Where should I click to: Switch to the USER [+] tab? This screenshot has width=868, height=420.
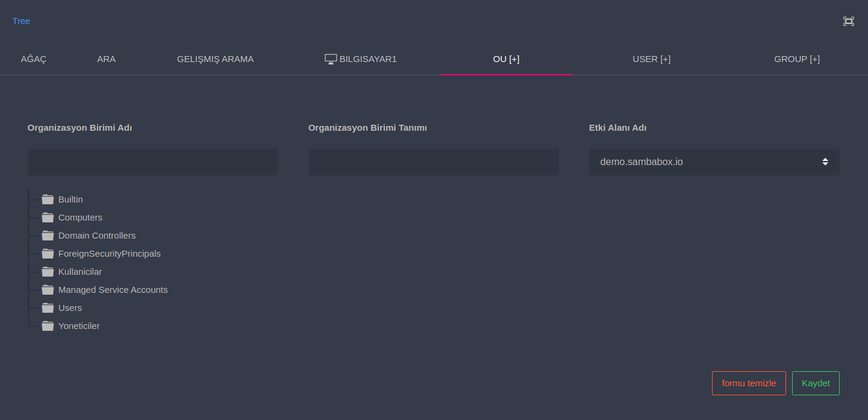pyautogui.click(x=651, y=59)
